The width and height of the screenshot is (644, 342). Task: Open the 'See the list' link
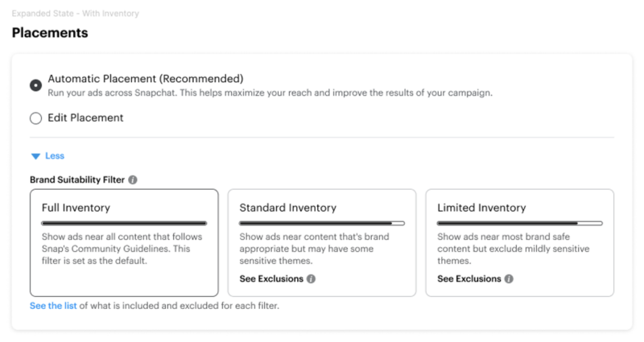pos(53,306)
